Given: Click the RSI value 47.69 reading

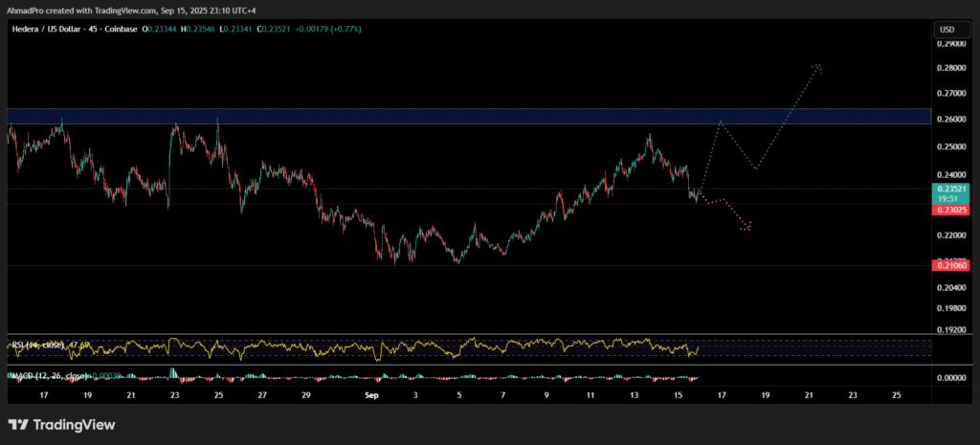Looking at the screenshot, I should coord(80,344).
